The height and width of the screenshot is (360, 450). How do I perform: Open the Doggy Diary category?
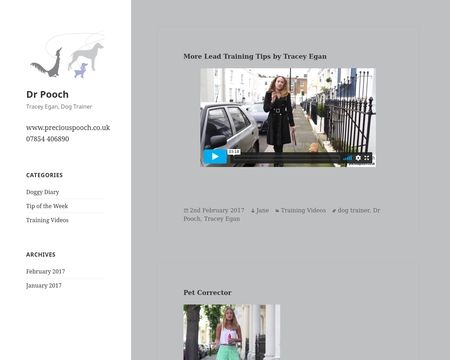click(43, 192)
